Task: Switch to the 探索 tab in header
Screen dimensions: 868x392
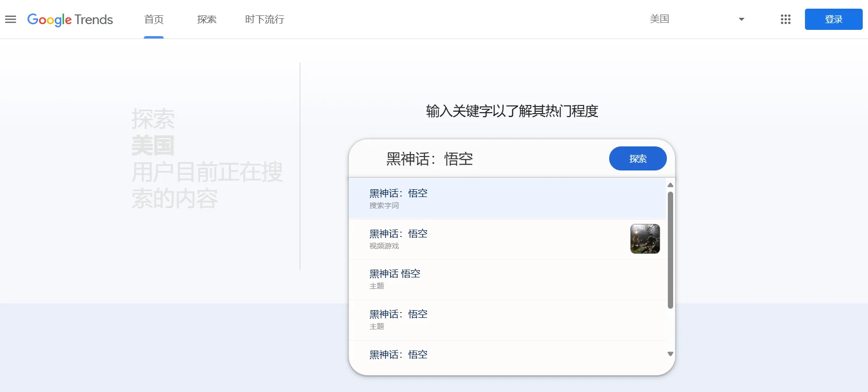Action: tap(207, 19)
